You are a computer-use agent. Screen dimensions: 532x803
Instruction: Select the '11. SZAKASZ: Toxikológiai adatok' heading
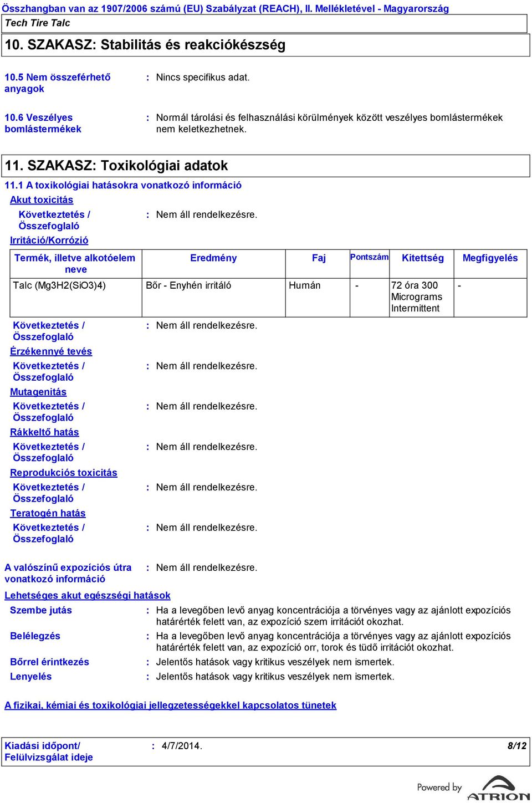coord(116,166)
